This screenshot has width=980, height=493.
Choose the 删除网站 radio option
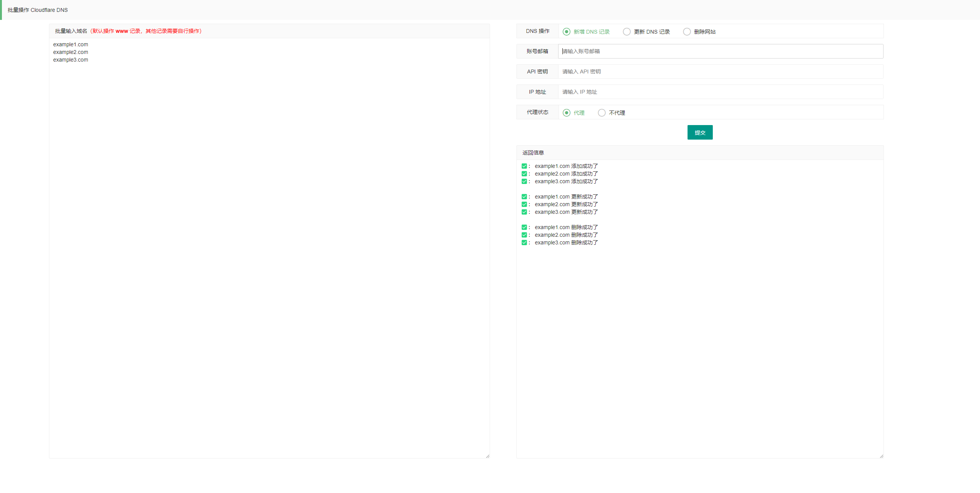point(699,32)
